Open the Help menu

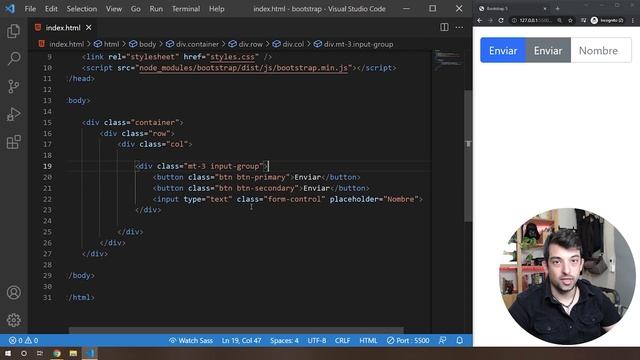point(216,9)
